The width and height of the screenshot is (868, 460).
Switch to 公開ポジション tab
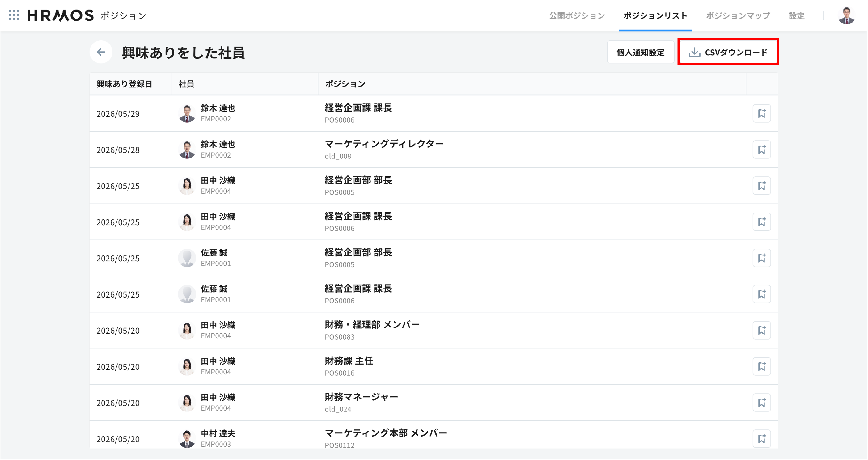coord(577,16)
